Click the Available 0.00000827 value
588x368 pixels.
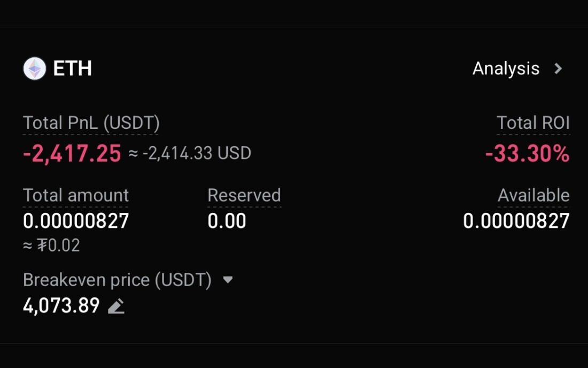point(516,221)
